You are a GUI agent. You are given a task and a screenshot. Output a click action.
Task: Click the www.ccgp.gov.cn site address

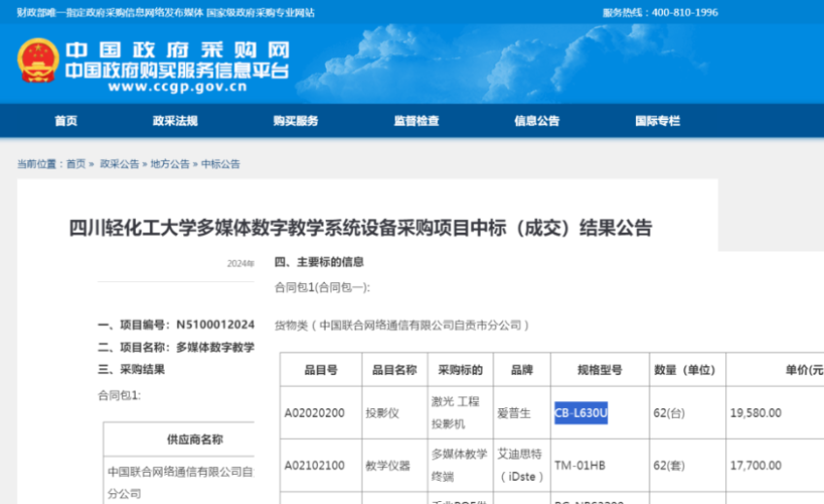(177, 86)
